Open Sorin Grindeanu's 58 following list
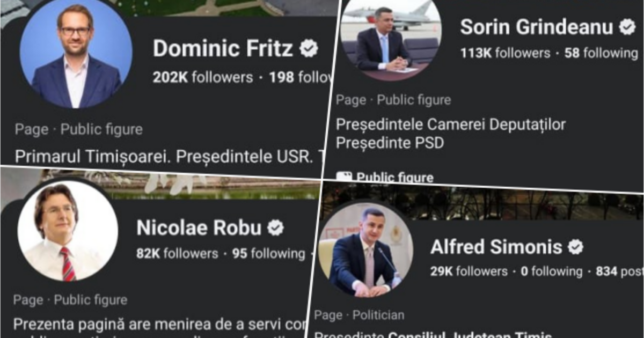Viewport: 644px width, 338px height. (601, 53)
